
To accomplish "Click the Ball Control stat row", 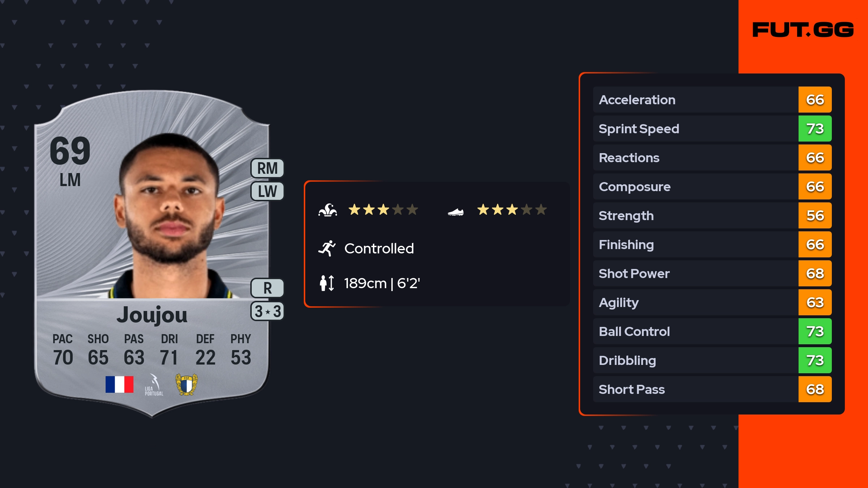I will coord(695,331).
